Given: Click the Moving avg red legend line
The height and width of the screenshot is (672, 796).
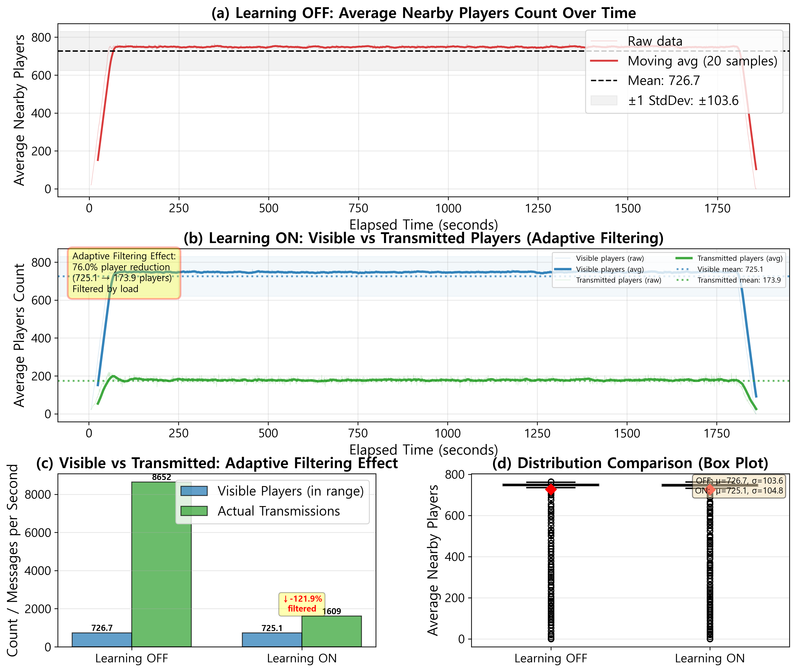Looking at the screenshot, I should click(604, 61).
